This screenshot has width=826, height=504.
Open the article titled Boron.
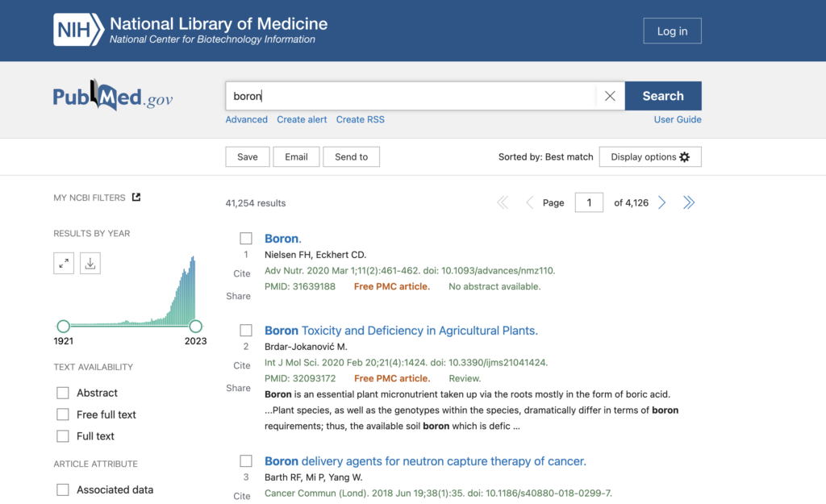pos(283,239)
